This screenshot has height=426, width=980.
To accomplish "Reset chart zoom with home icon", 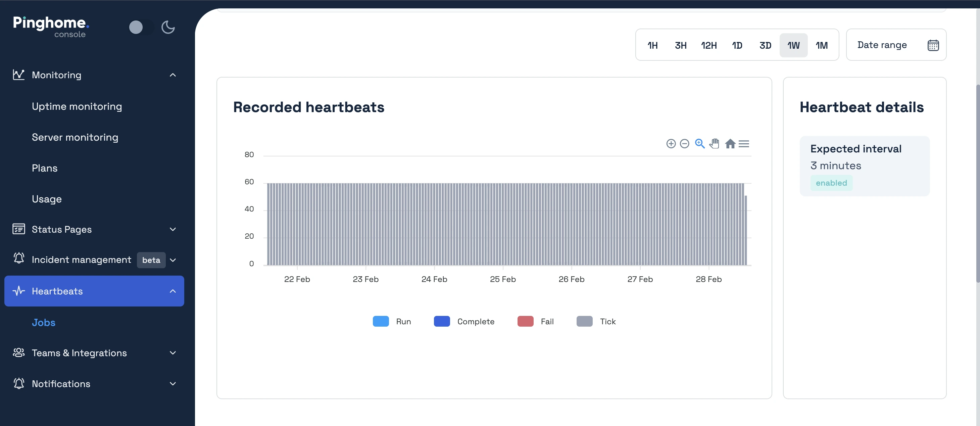I will (x=730, y=143).
